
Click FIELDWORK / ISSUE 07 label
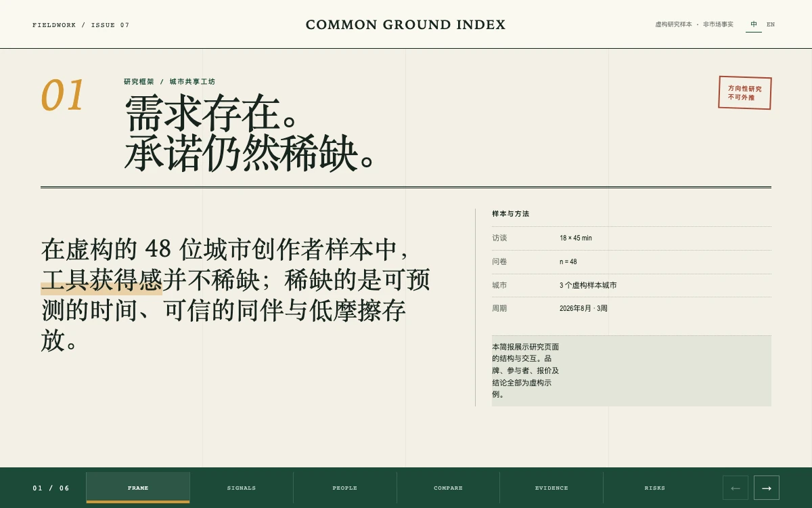tap(81, 25)
